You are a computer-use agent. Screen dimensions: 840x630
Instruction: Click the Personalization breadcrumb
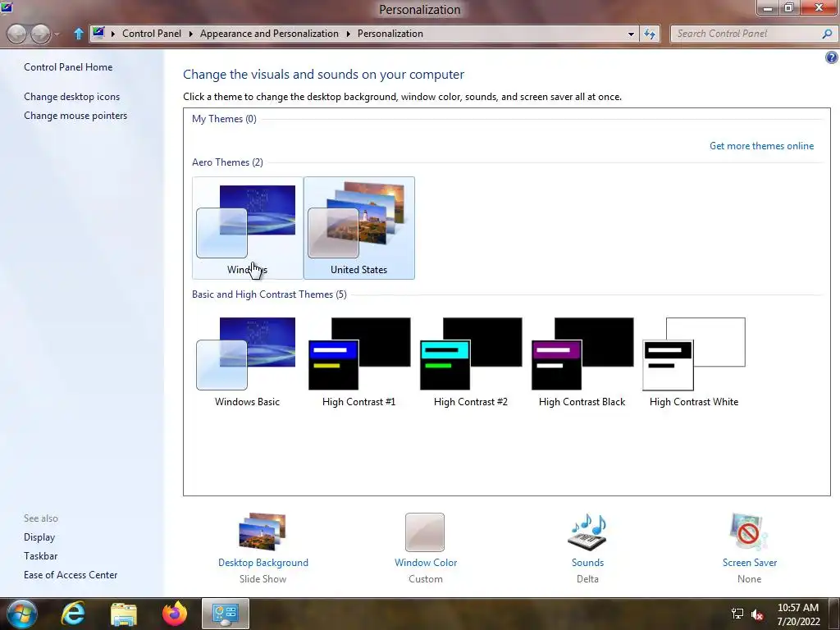point(390,33)
